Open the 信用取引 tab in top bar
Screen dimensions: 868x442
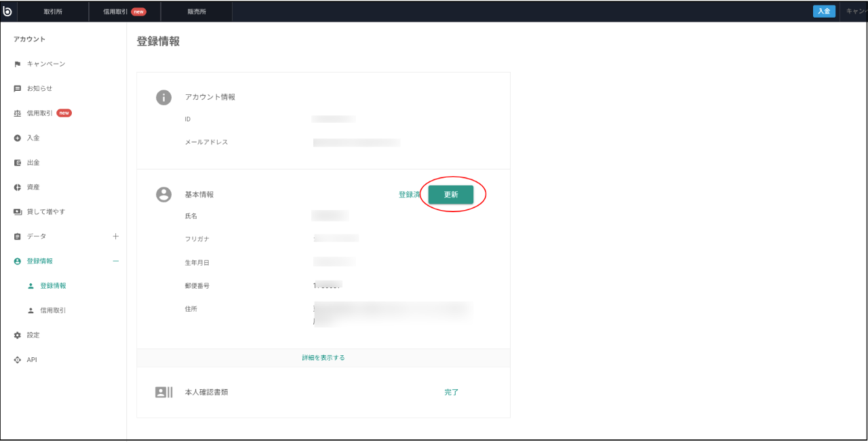[124, 12]
